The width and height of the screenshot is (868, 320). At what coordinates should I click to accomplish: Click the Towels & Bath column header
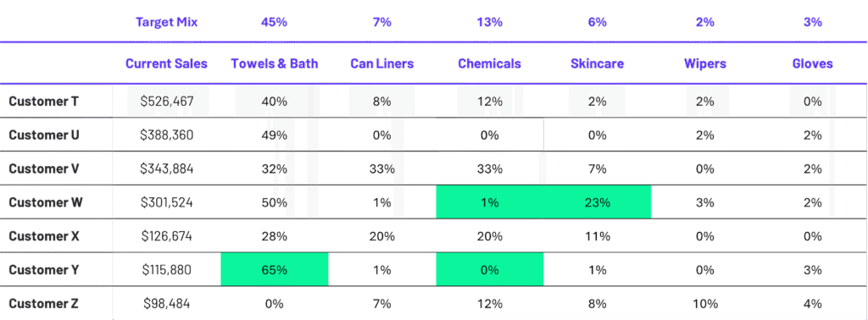pyautogui.click(x=275, y=63)
